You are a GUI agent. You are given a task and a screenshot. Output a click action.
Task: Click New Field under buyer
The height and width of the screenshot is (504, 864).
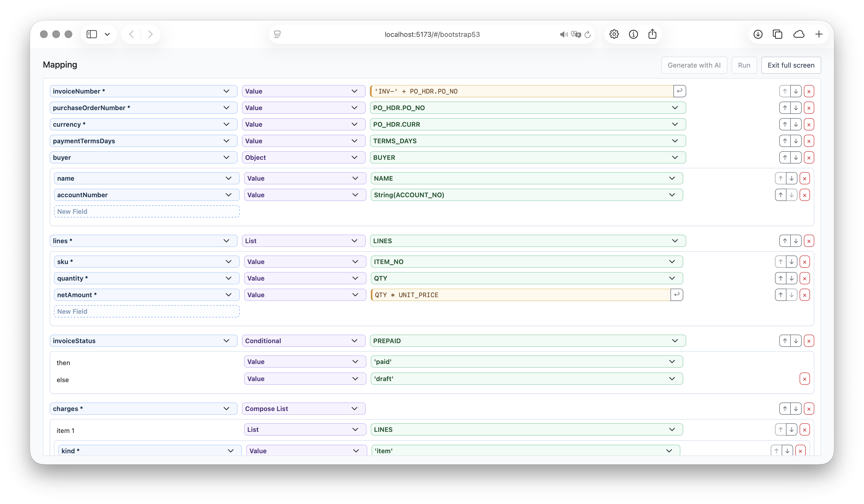[147, 211]
